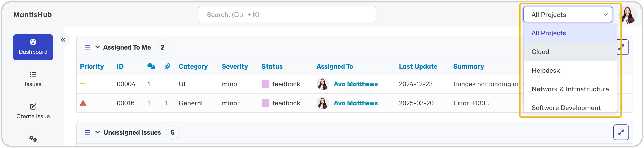
Task: Click the normal priority dash icon on 00004
Action: 83,84
